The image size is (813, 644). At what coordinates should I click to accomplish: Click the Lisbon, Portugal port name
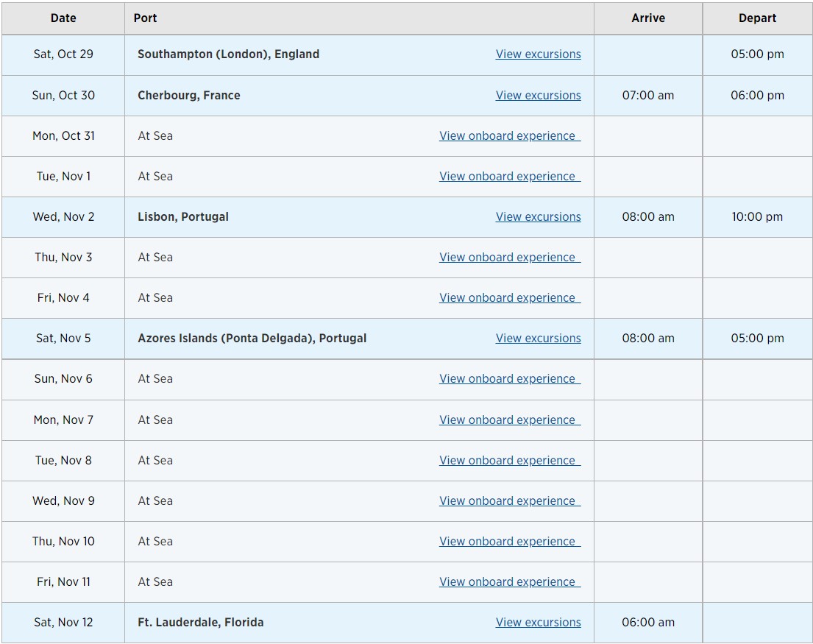point(183,216)
